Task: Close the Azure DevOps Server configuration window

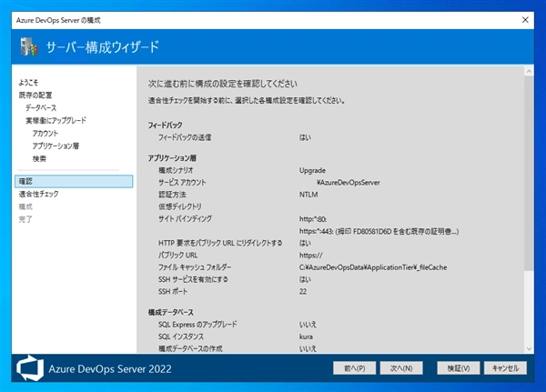Action: coord(525,20)
